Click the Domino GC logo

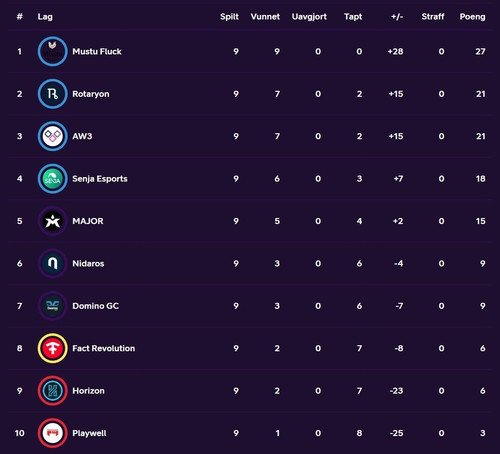(x=52, y=306)
